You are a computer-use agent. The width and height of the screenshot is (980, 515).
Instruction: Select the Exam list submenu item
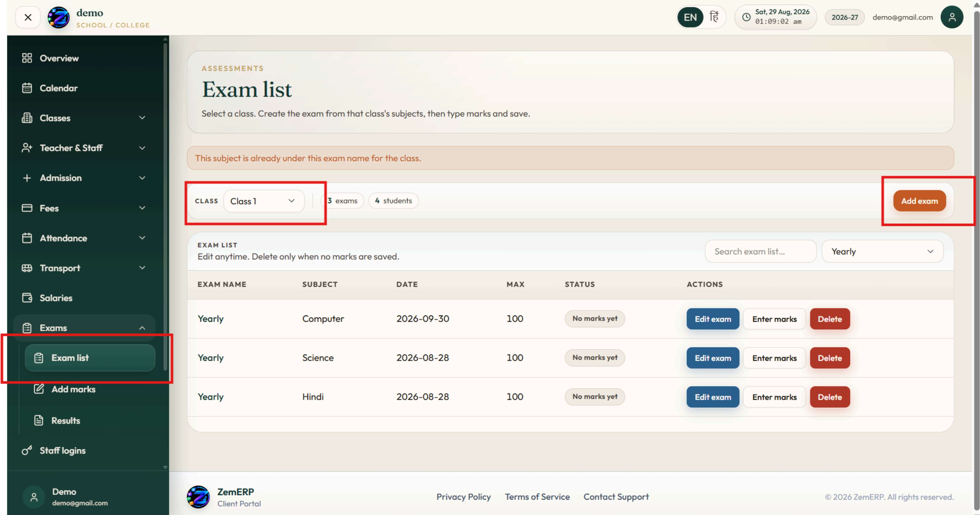[x=90, y=357]
